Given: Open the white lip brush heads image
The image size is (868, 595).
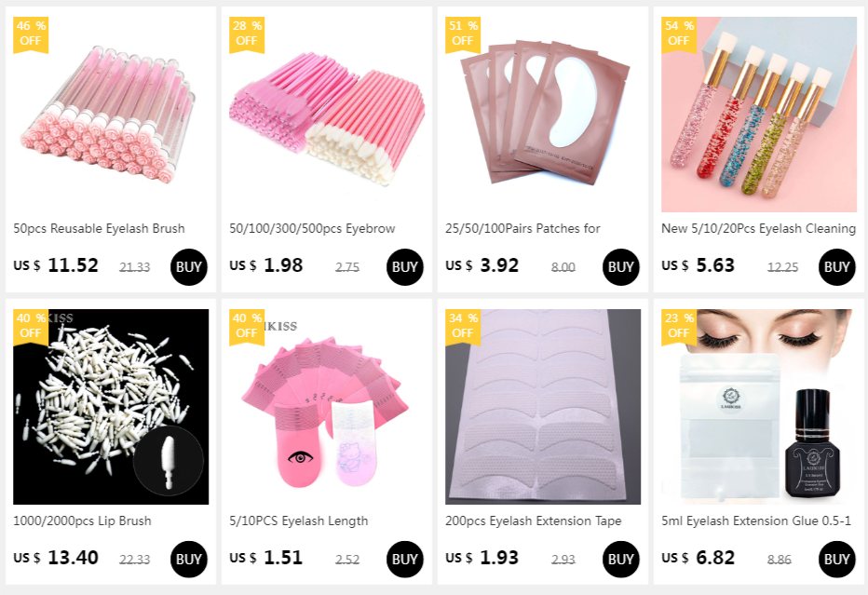Looking at the screenshot, I should point(111,407).
